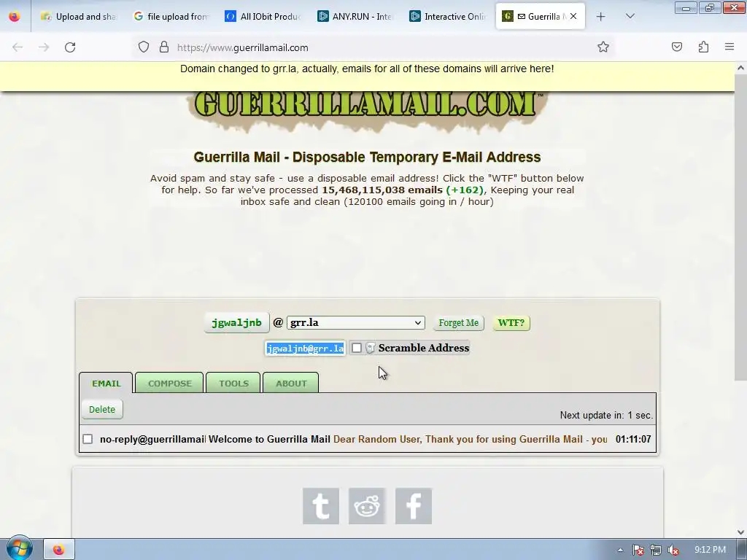This screenshot has height=560, width=747.
Task: Open the grr.la domain dropdown
Action: (356, 323)
